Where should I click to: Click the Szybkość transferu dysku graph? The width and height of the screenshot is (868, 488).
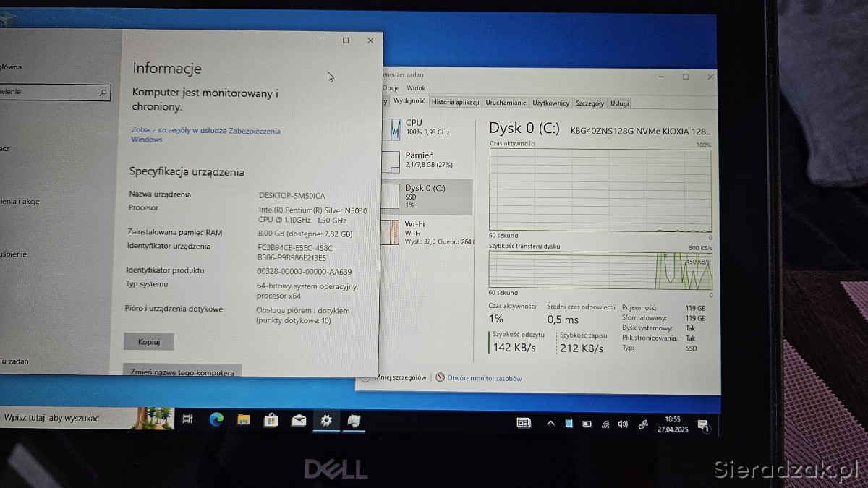click(600, 270)
